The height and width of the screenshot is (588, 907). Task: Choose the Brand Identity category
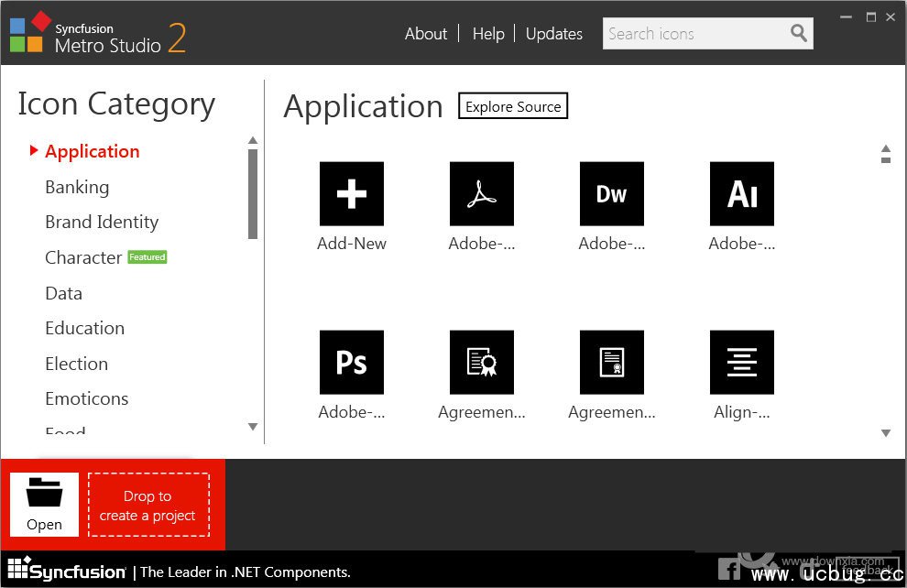click(102, 223)
